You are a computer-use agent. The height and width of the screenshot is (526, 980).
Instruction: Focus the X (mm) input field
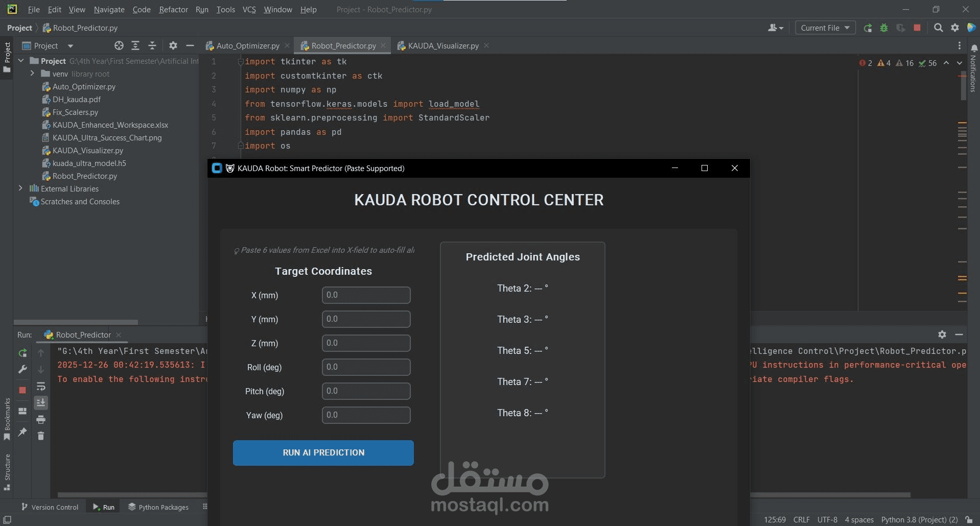pos(366,295)
